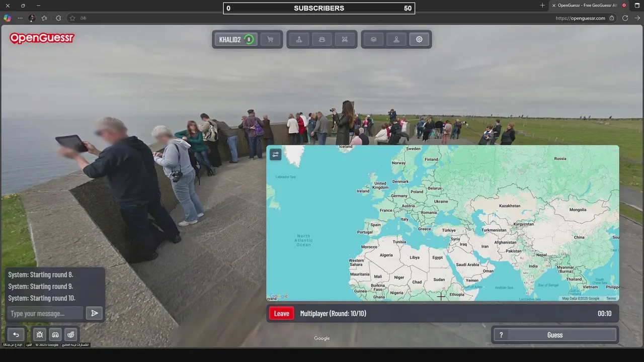644x362 pixels.
Task: Select the OpenGuessr browser tab
Action: coord(589,6)
